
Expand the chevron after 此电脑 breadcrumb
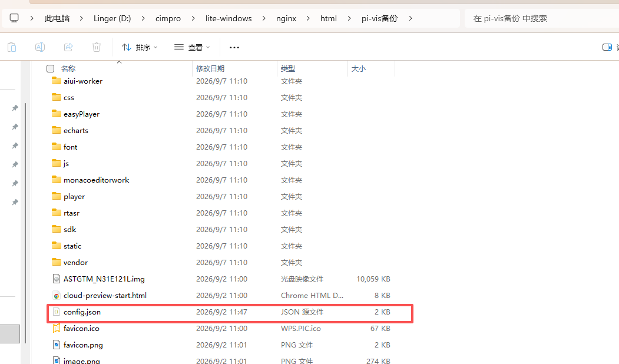(x=81, y=19)
